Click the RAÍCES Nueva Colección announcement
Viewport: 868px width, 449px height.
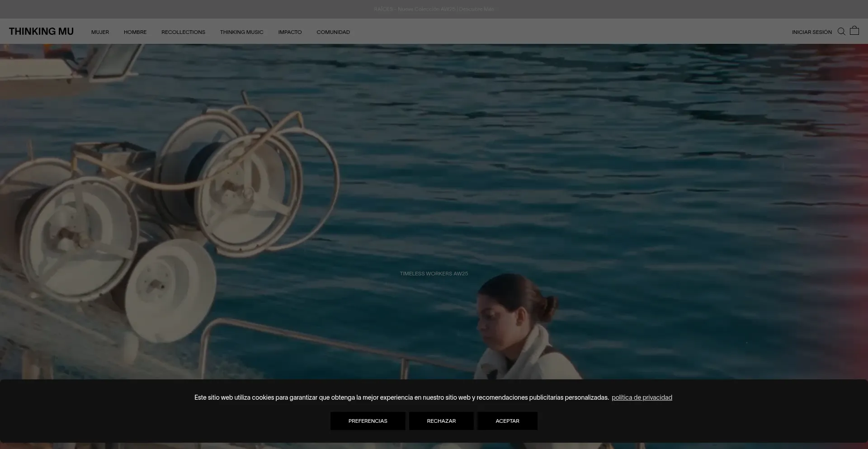414,9
